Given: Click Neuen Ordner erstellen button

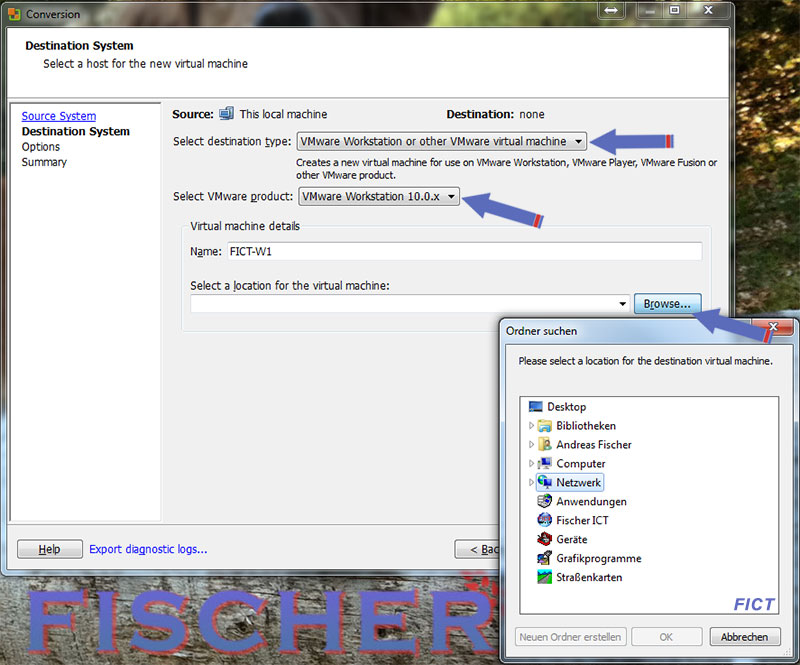Looking at the screenshot, I should pyautogui.click(x=570, y=637).
